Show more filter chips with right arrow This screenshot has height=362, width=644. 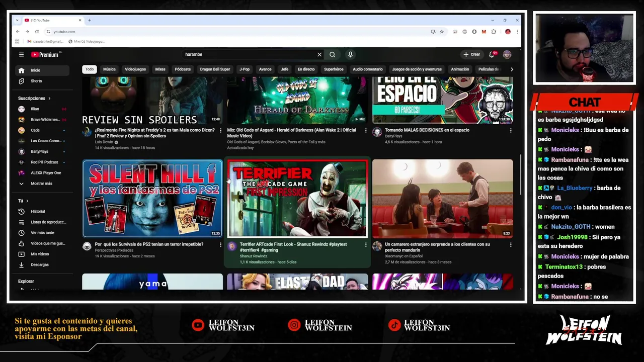point(512,69)
